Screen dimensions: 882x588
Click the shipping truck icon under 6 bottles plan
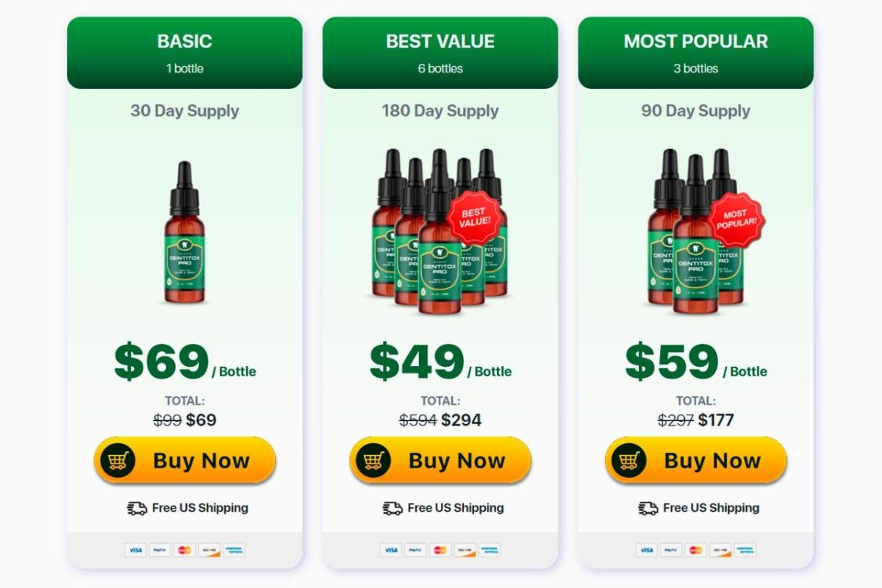click(392, 508)
